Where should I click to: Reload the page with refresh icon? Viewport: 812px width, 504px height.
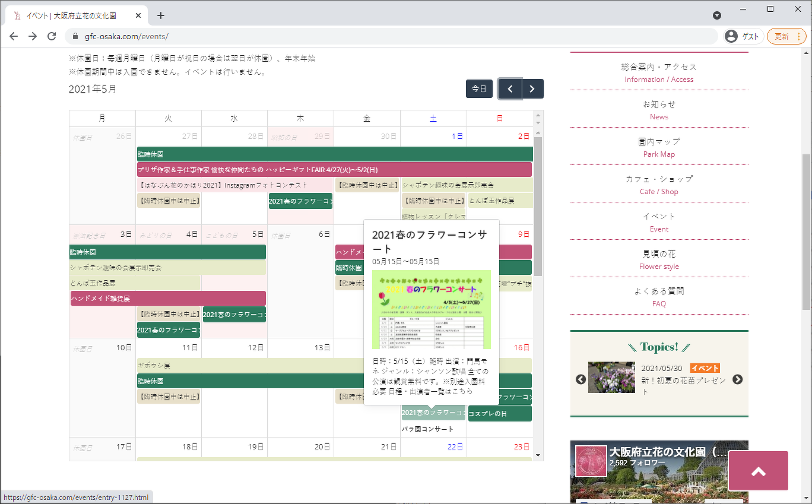coord(52,36)
